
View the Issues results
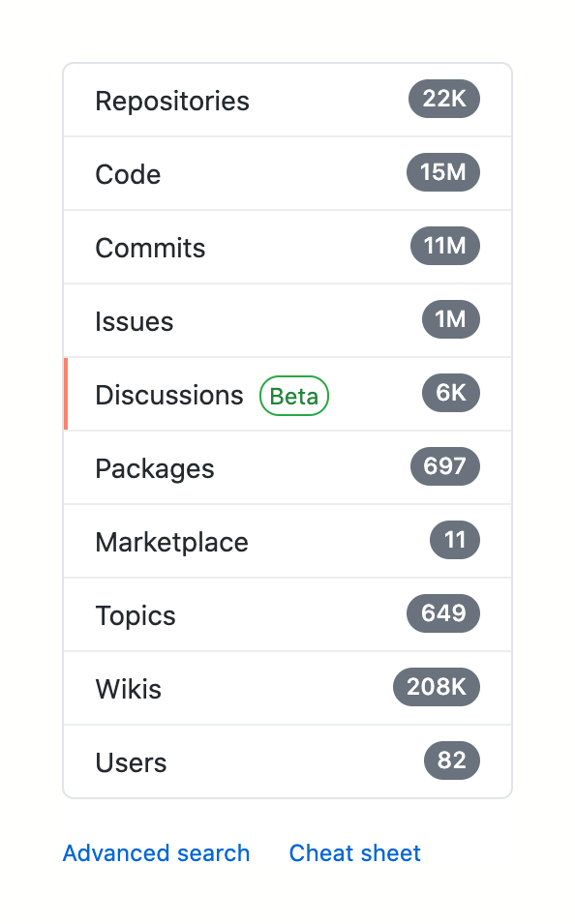(135, 320)
